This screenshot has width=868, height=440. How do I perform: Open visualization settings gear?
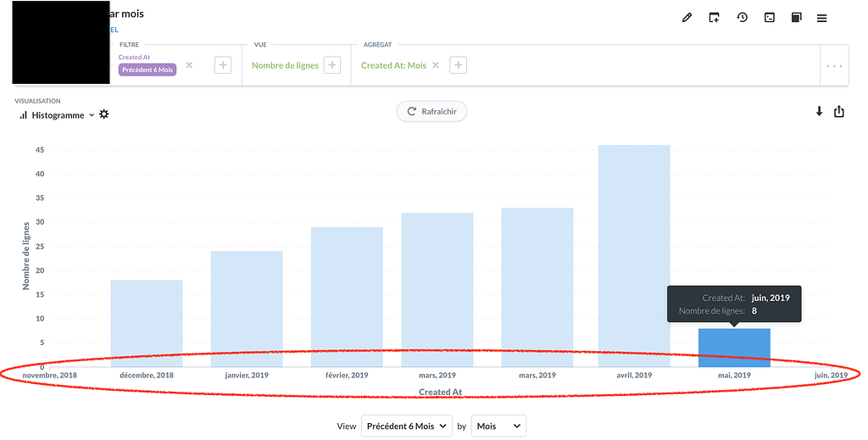[x=104, y=114]
